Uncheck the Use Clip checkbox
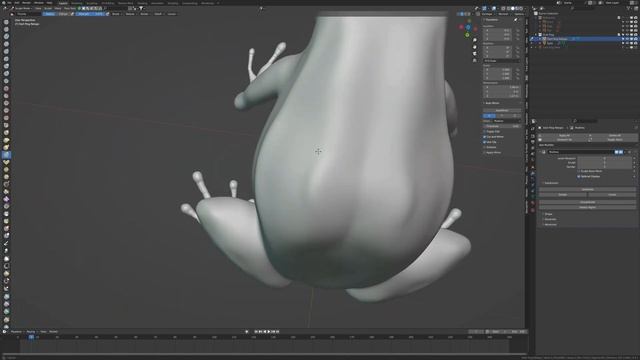Viewport: 640px width, 360px height. [x=484, y=142]
